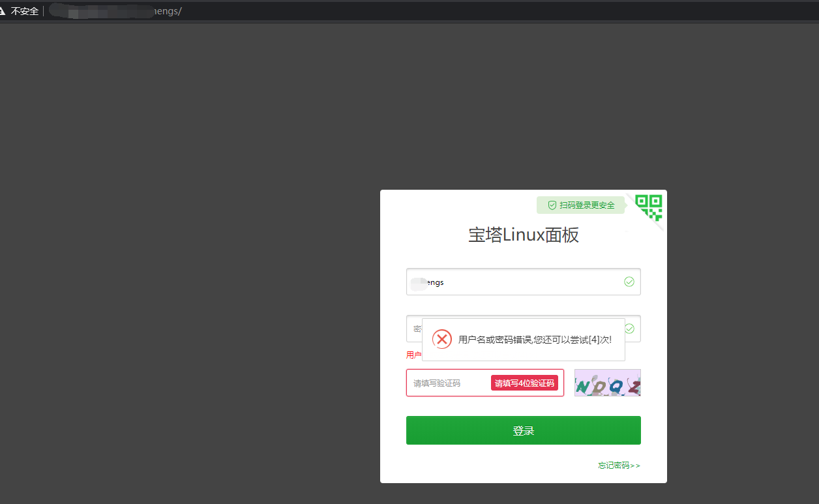Click the 用户名或密码错误 error message
Screen dimensions: 819x504
[535, 340]
